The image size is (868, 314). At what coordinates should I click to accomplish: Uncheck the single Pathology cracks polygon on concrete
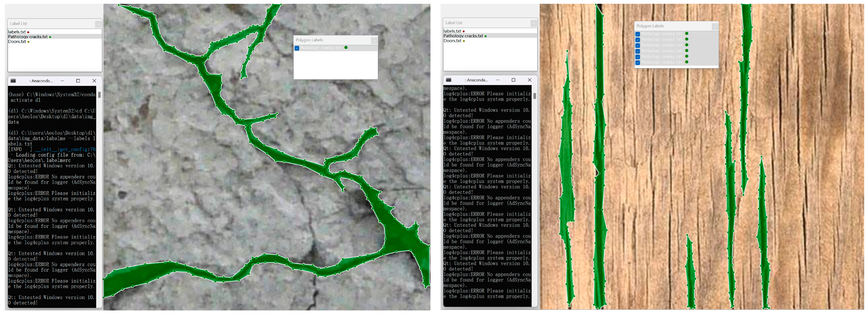297,48
